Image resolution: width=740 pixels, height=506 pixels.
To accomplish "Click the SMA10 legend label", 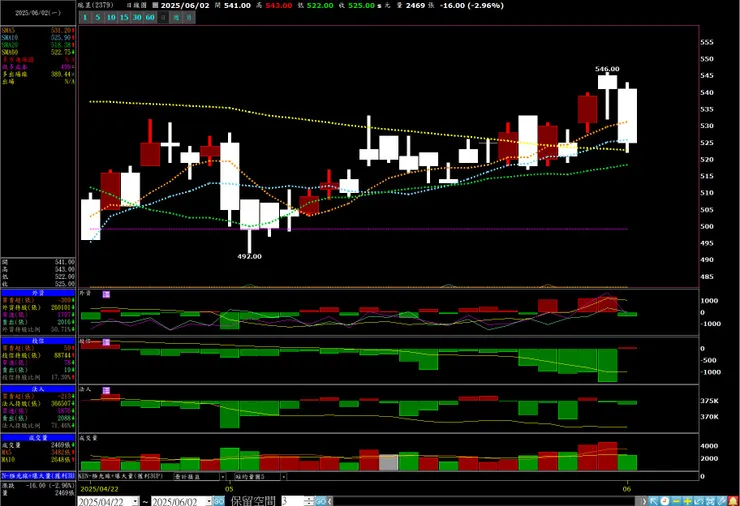I will pos(9,38).
